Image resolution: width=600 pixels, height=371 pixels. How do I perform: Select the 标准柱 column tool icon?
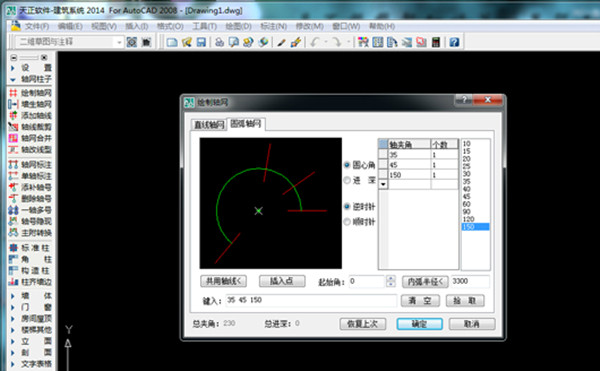click(13, 248)
